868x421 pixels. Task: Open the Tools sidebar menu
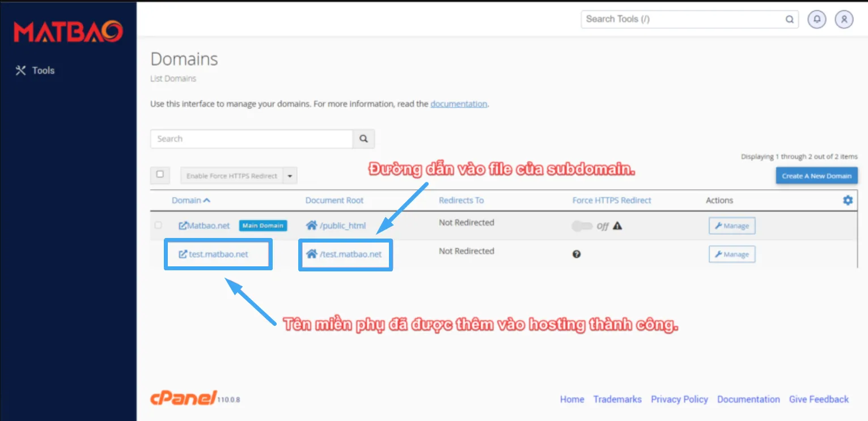tap(35, 71)
